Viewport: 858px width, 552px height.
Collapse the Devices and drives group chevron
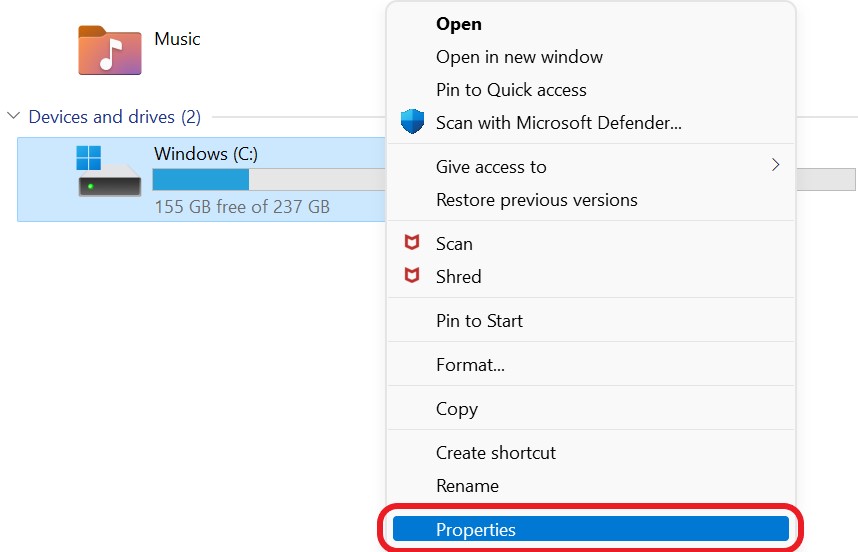(14, 117)
